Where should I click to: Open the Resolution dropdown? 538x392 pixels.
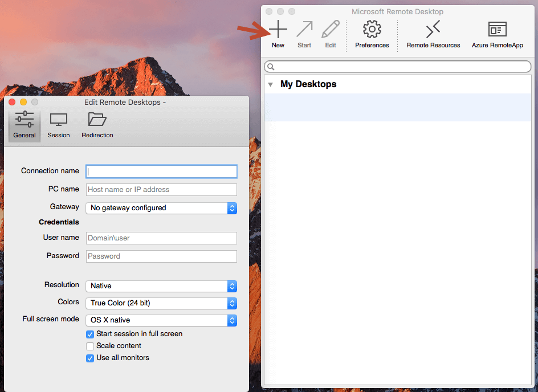pos(161,286)
